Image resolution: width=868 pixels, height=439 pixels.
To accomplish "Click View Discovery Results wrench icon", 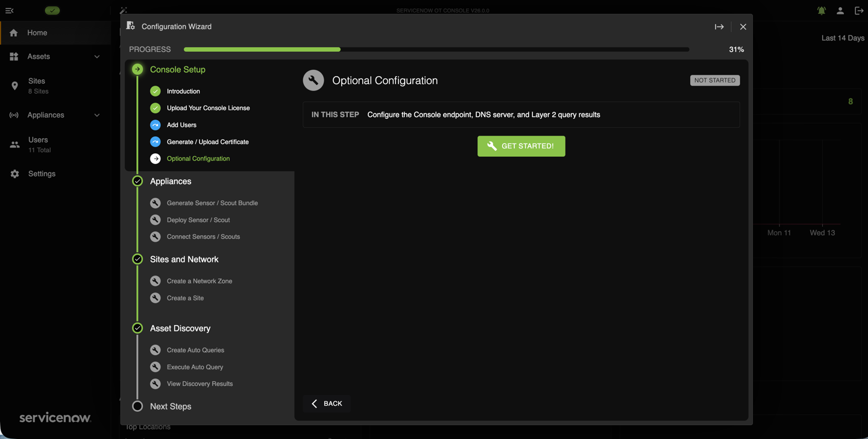I will pyautogui.click(x=156, y=384).
